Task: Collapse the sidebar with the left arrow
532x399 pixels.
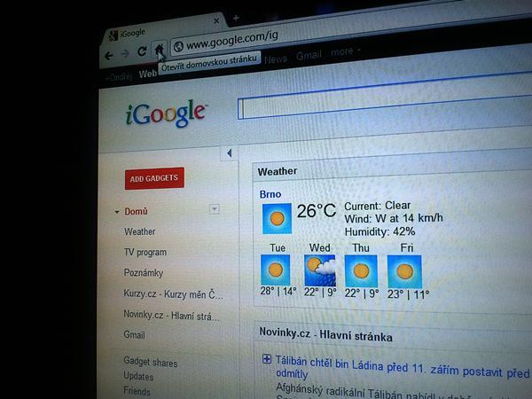Action: (230, 153)
